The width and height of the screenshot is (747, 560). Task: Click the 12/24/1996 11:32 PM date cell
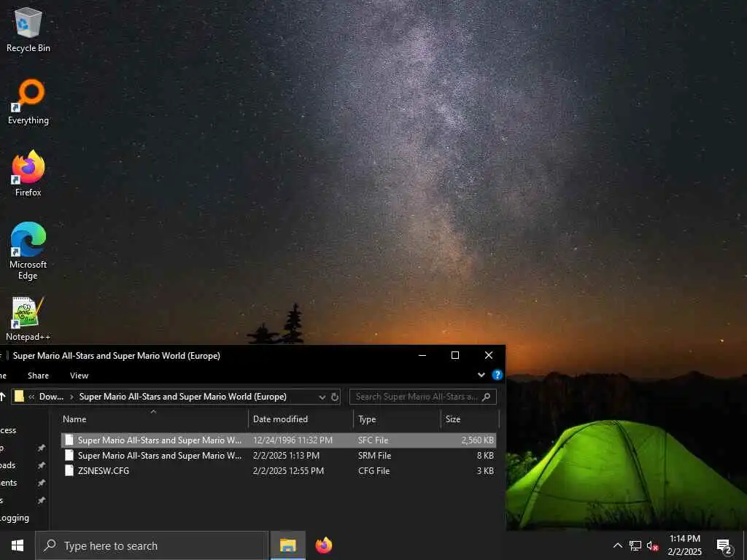point(293,440)
